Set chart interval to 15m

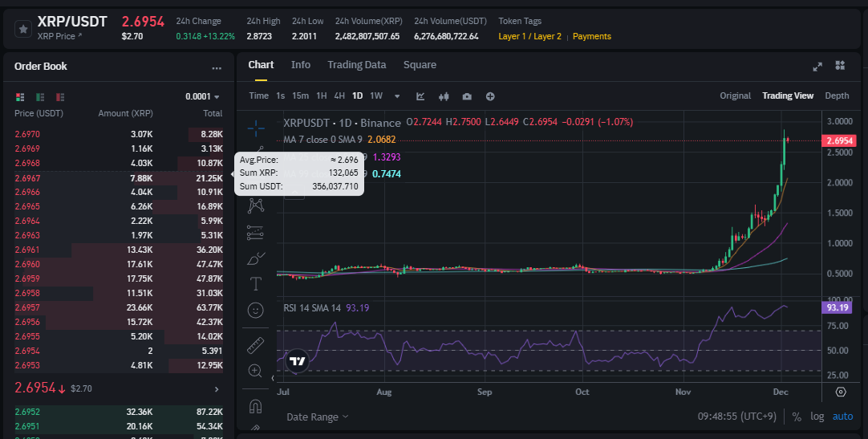pyautogui.click(x=300, y=96)
